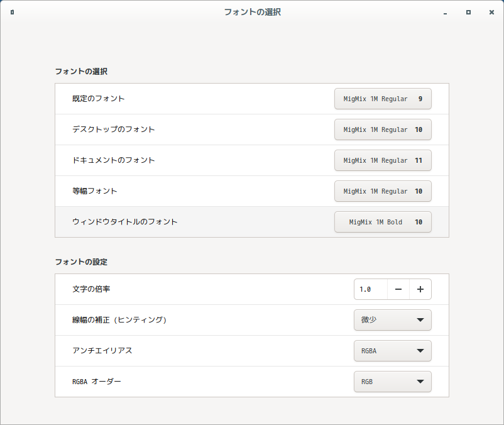Viewport: 504px width, 425px height.
Task: Open the 等幅フォント font selector button
Action: (x=383, y=191)
